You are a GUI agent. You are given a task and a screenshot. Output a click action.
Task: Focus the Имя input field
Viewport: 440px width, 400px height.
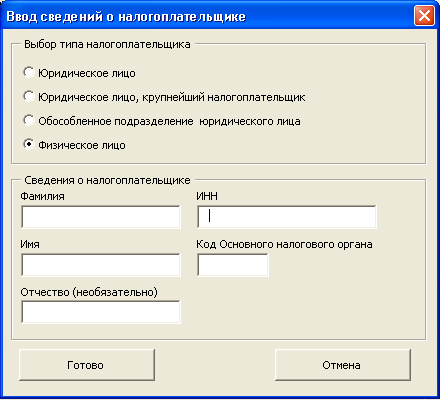point(101,265)
